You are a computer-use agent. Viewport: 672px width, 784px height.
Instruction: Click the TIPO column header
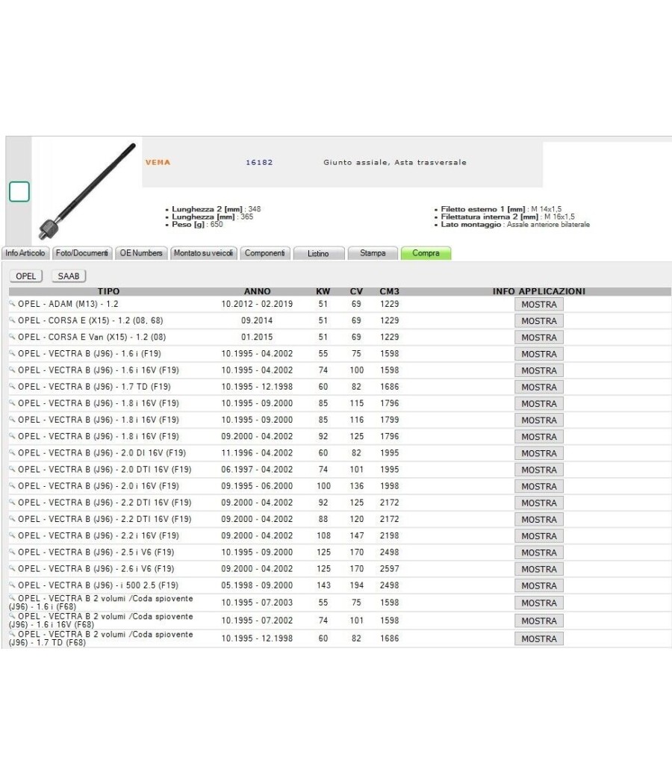108,291
